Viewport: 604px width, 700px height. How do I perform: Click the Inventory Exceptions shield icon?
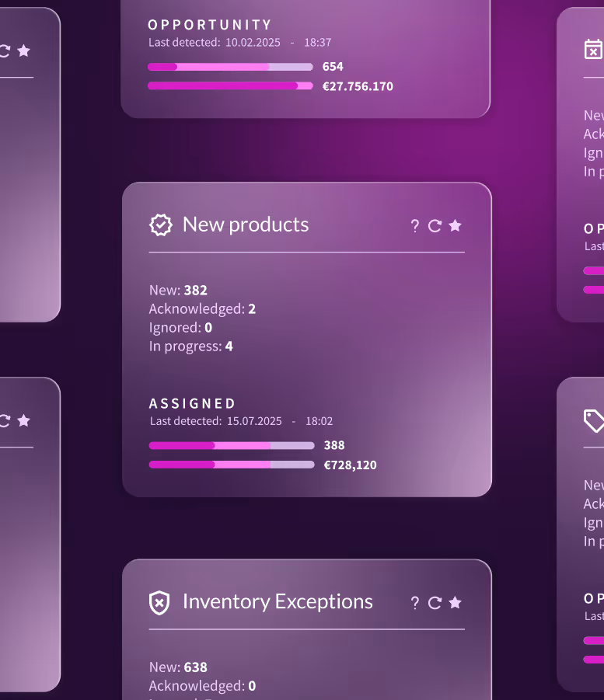159,603
